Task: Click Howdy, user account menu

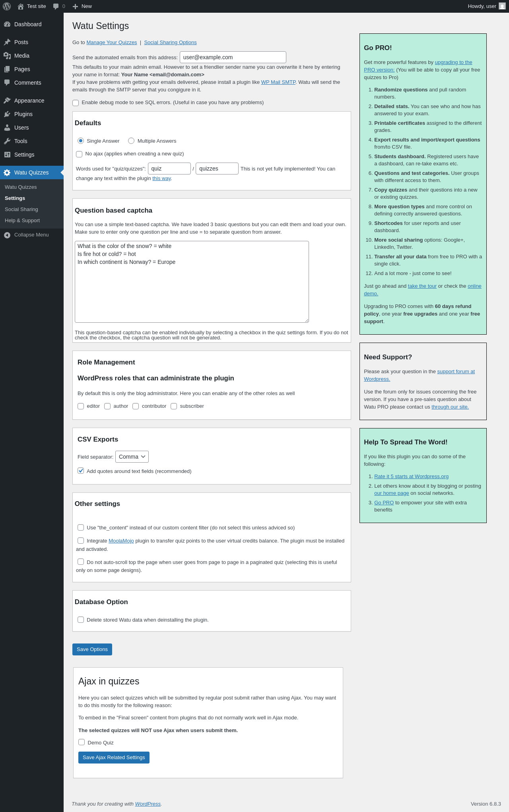Action: coord(487,6)
